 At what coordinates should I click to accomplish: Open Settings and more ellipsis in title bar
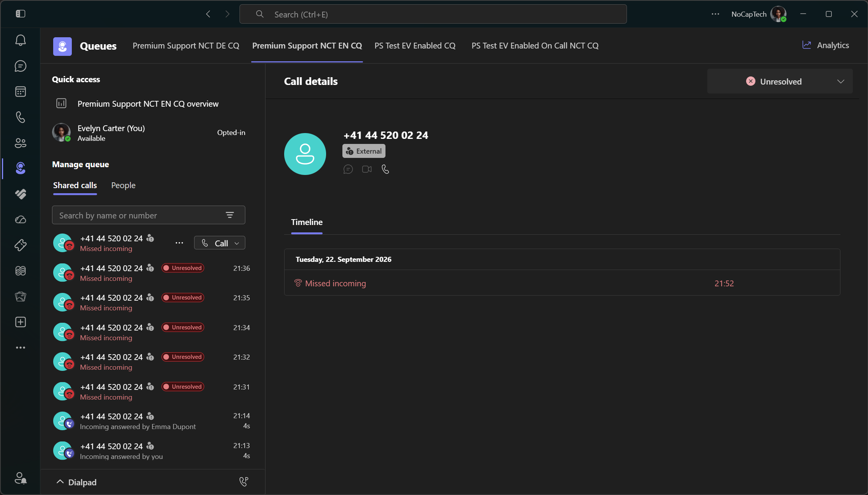point(715,14)
